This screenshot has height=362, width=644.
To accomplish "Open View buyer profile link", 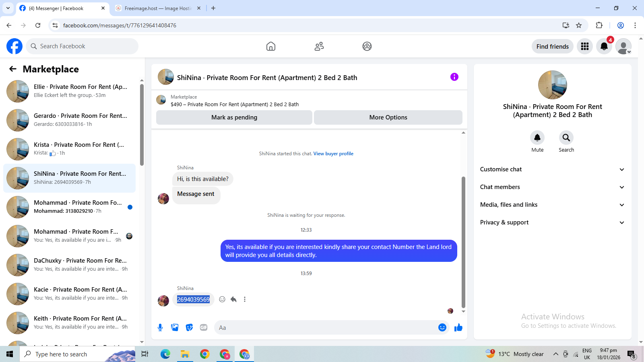I will [x=333, y=154].
